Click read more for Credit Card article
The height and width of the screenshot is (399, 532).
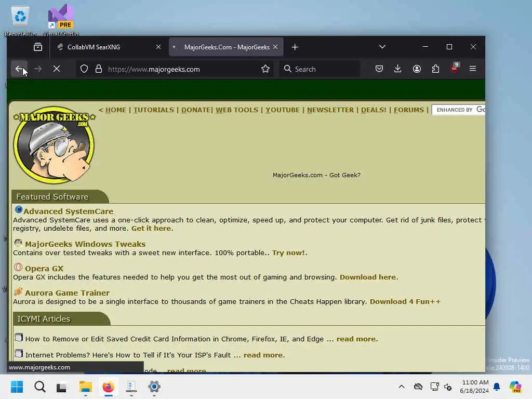click(x=356, y=339)
